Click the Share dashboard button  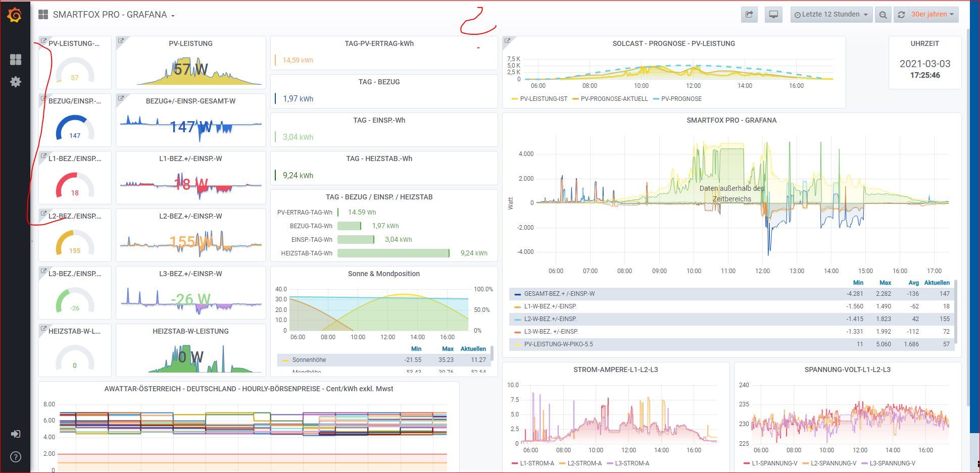tap(749, 15)
